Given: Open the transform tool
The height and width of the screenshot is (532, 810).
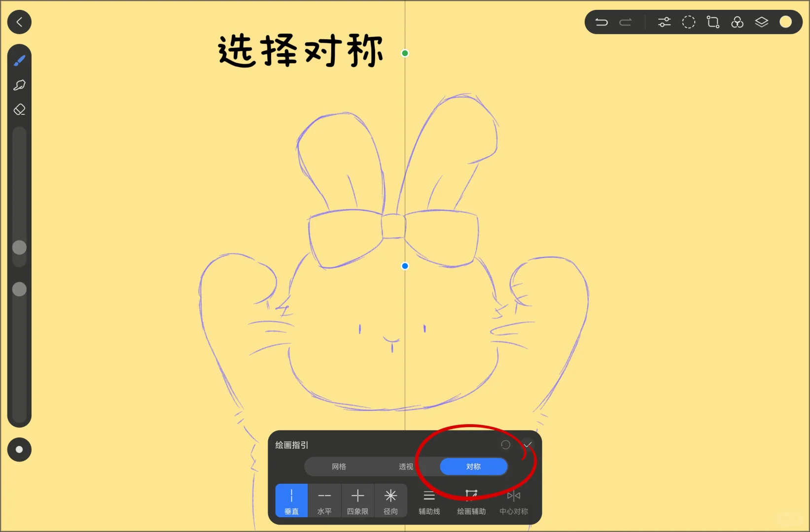Looking at the screenshot, I should [713, 22].
